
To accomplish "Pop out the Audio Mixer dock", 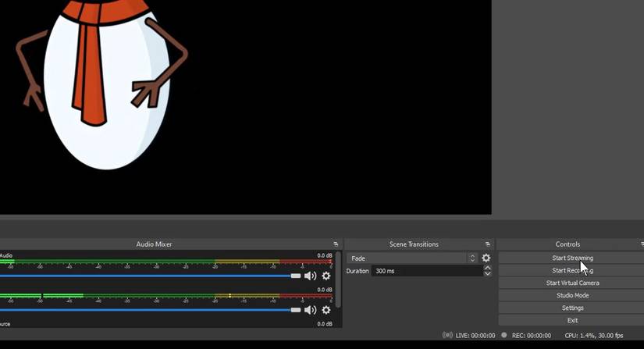I will click(336, 244).
